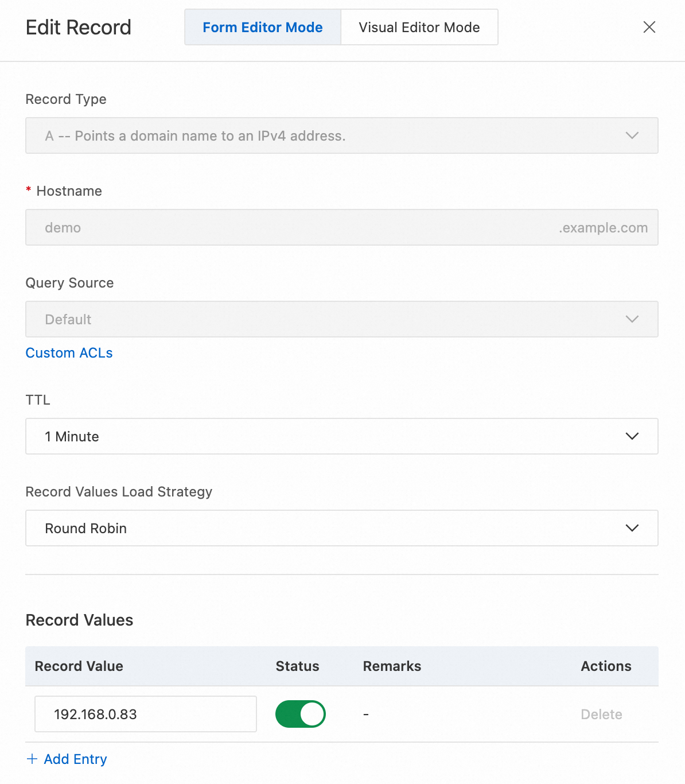Screen dimensions: 685x784
Task: Click the Round Robin chevron arrow
Action: point(632,528)
